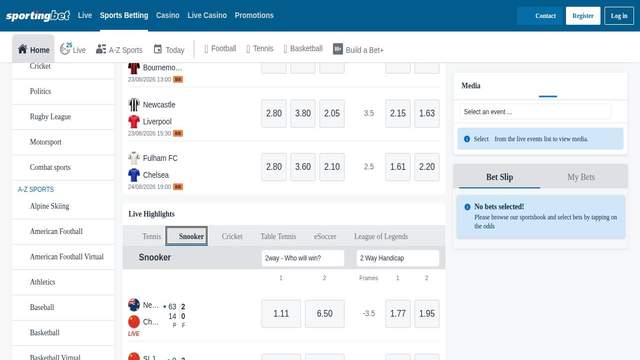Image resolution: width=640 pixels, height=360 pixels.
Task: Open Tennis quick link in toolbar
Action: 260,49
